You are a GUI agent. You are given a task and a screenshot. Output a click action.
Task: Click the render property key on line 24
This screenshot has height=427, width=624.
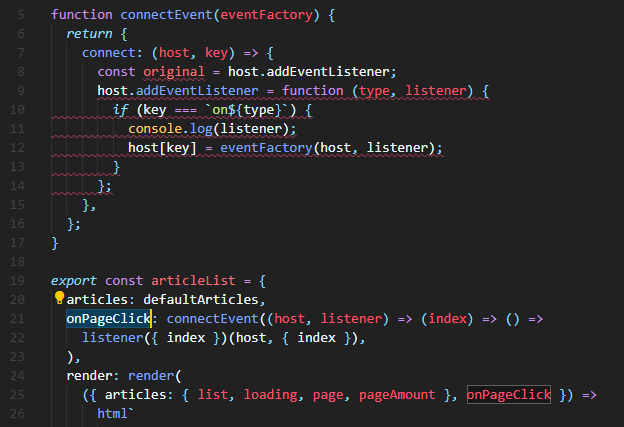pyautogui.click(x=90, y=376)
